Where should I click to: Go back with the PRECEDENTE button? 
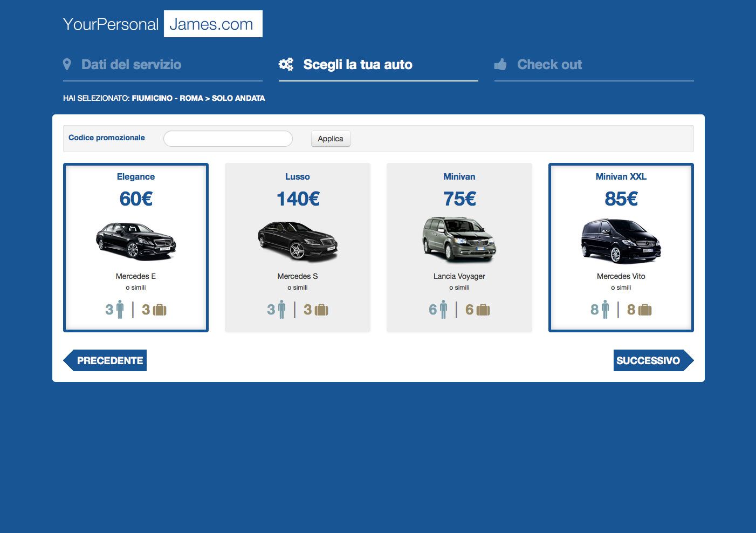105,360
